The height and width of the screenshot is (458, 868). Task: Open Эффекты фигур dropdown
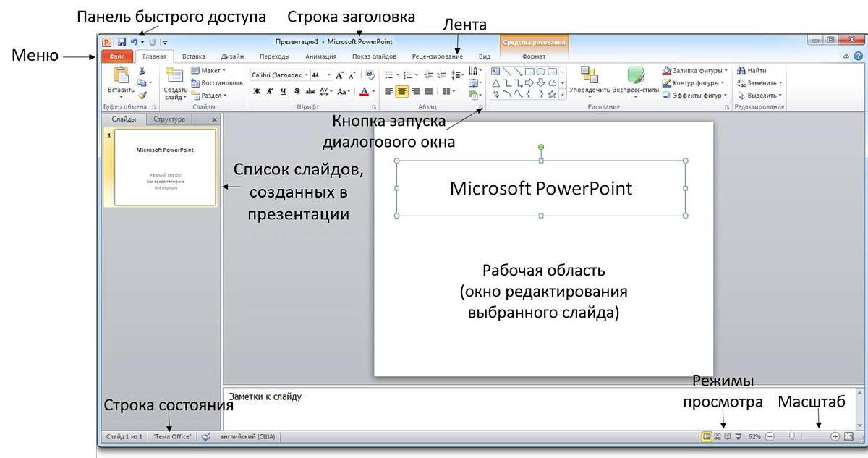(x=694, y=95)
